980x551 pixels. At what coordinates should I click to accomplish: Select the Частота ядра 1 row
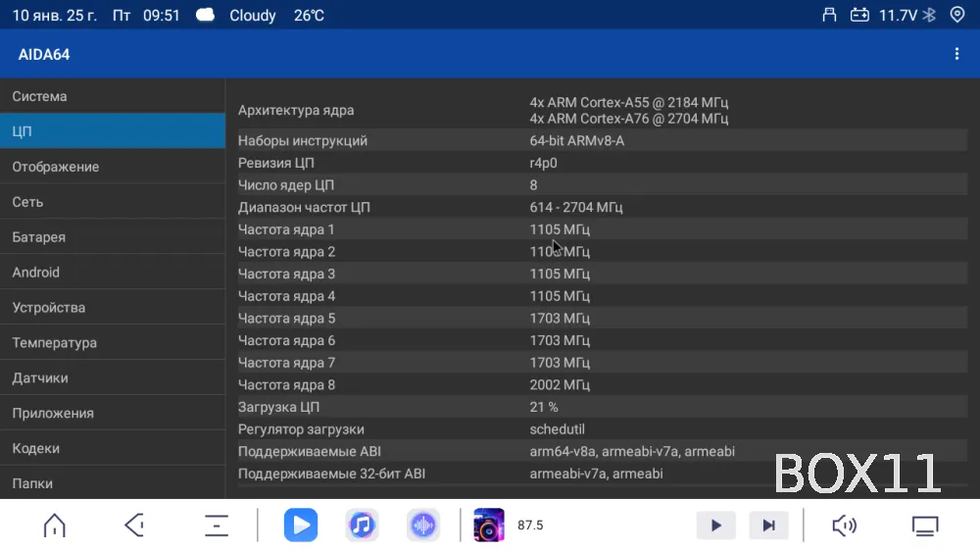tap(603, 229)
